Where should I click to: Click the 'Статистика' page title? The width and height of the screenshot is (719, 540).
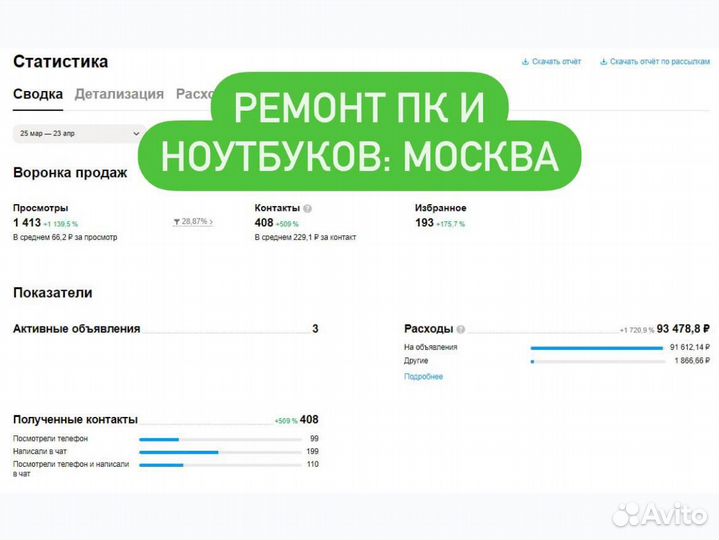click(61, 62)
